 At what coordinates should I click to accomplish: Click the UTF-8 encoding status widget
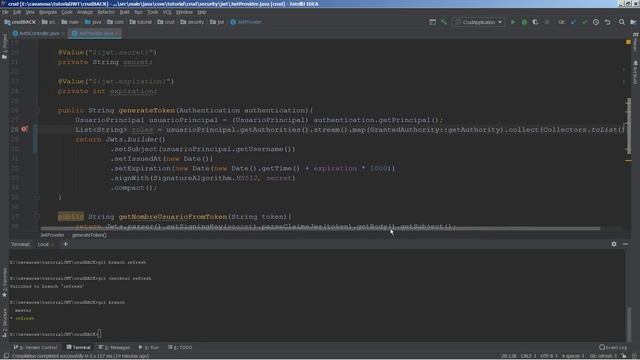[549, 356]
